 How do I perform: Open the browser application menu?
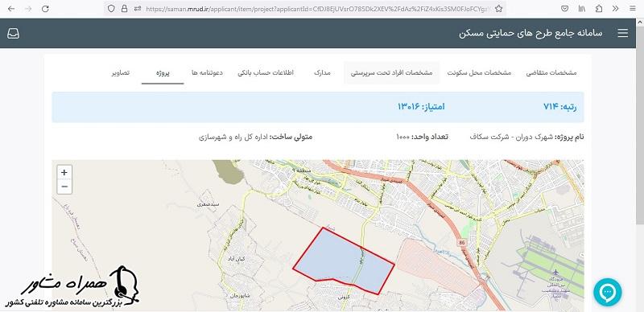[633, 9]
